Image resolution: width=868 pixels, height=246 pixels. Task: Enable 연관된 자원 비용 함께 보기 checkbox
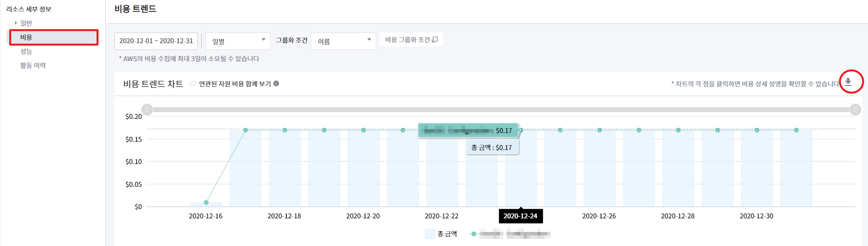point(193,83)
